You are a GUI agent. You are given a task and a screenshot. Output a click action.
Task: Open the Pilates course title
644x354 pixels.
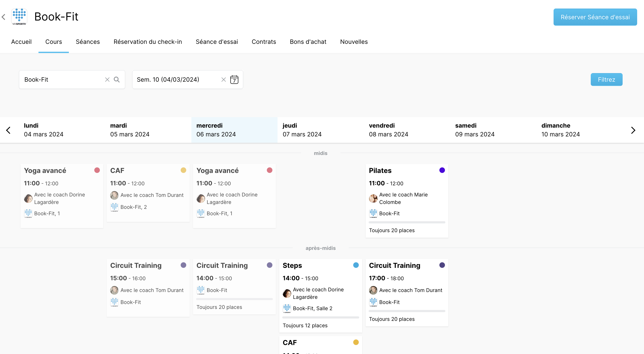pyautogui.click(x=380, y=171)
